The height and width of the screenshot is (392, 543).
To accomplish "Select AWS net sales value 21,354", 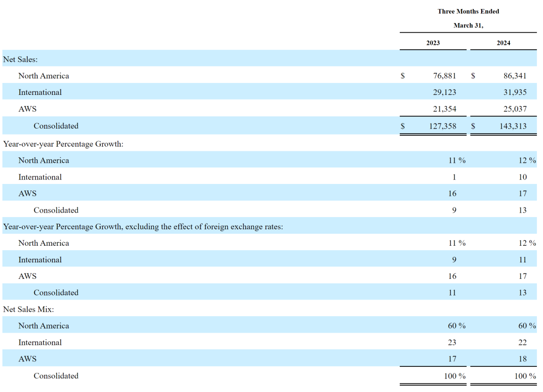I will point(444,109).
